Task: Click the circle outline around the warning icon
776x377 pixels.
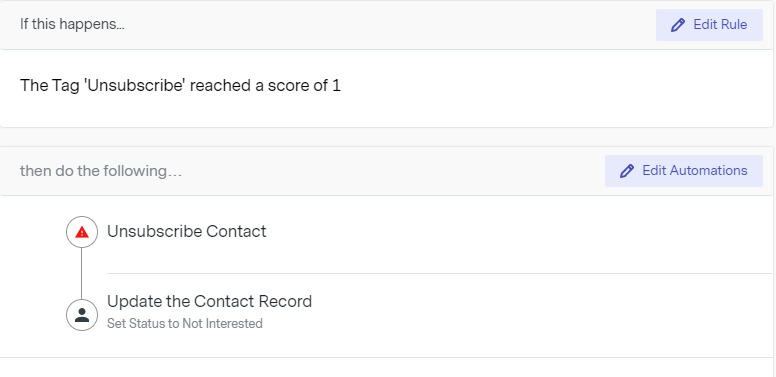Action: pyautogui.click(x=82, y=232)
